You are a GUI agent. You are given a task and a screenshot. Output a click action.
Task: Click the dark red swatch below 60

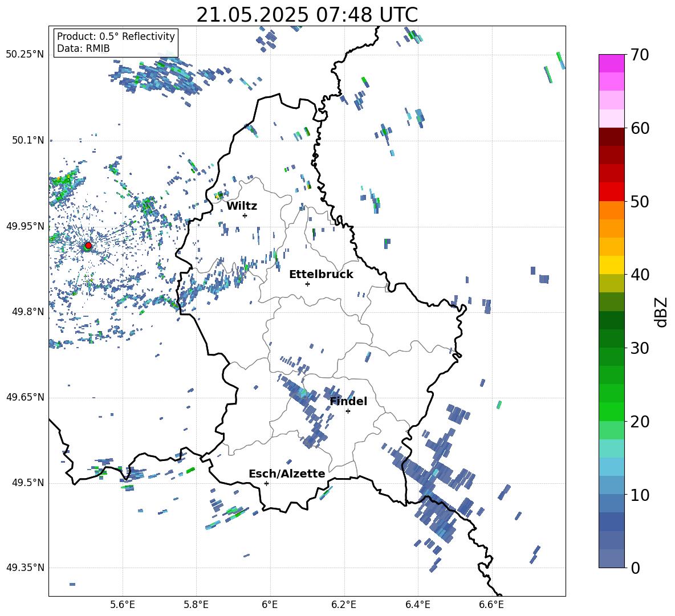[x=611, y=137]
